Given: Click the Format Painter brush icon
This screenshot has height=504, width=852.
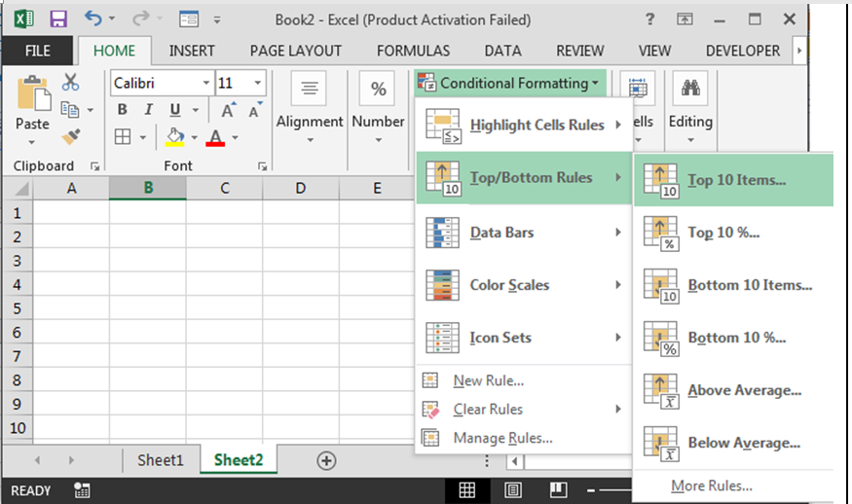Looking at the screenshot, I should coord(70,136).
